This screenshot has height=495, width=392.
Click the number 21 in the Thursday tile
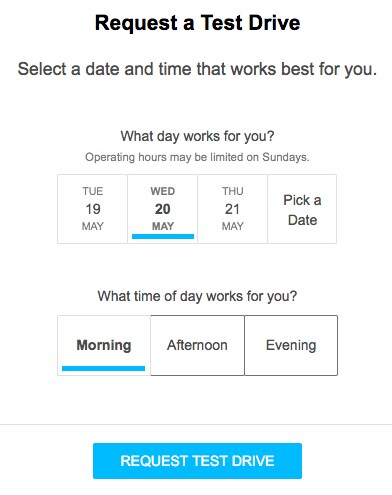click(232, 209)
